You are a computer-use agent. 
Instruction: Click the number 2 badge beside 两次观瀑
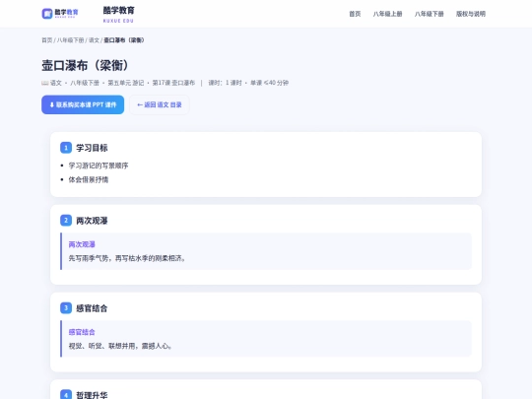pyautogui.click(x=66, y=221)
